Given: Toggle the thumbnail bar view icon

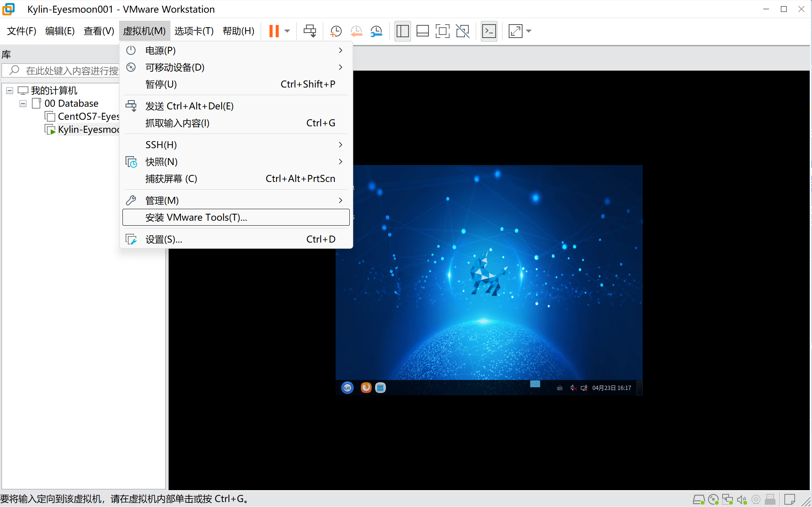Looking at the screenshot, I should [x=422, y=31].
